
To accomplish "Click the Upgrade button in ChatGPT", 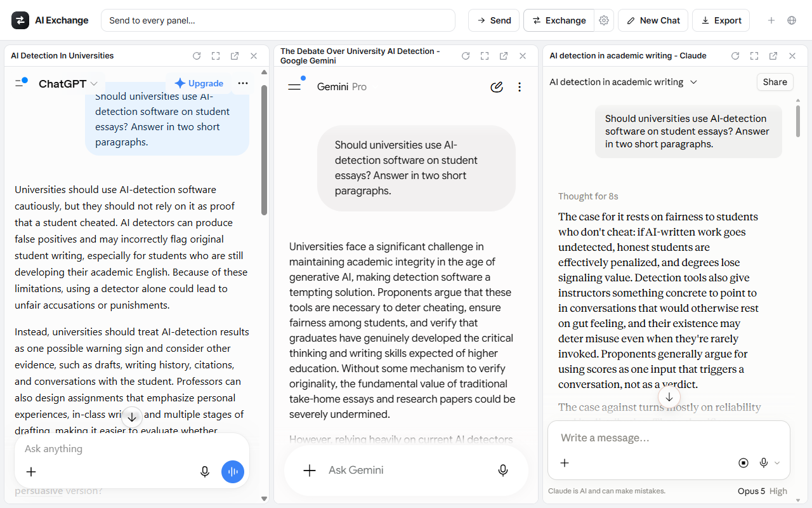I will pos(199,83).
